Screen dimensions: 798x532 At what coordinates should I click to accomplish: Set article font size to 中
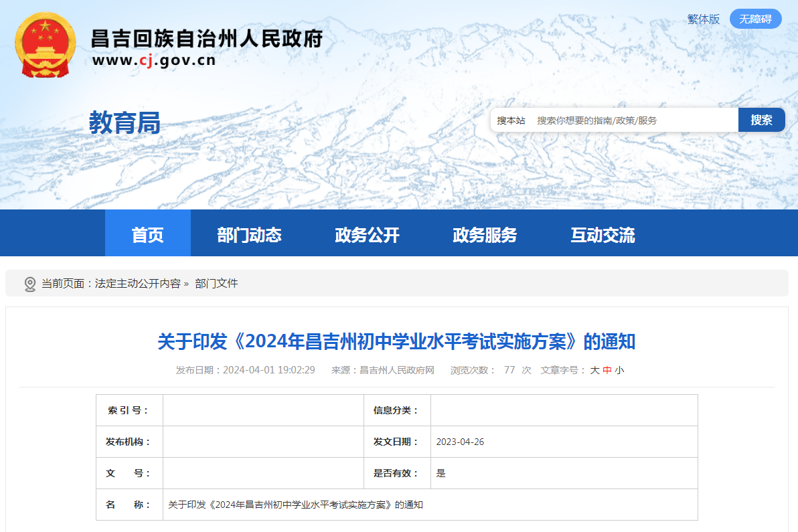click(607, 370)
